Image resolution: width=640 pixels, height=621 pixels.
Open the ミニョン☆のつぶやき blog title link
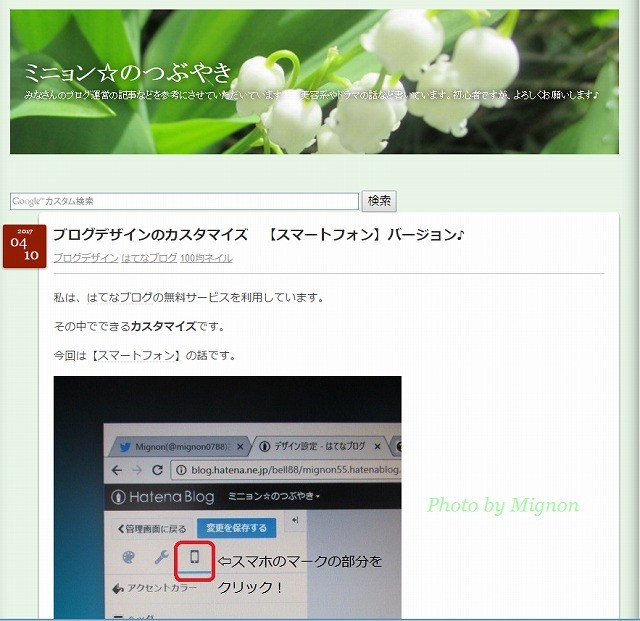128,73
